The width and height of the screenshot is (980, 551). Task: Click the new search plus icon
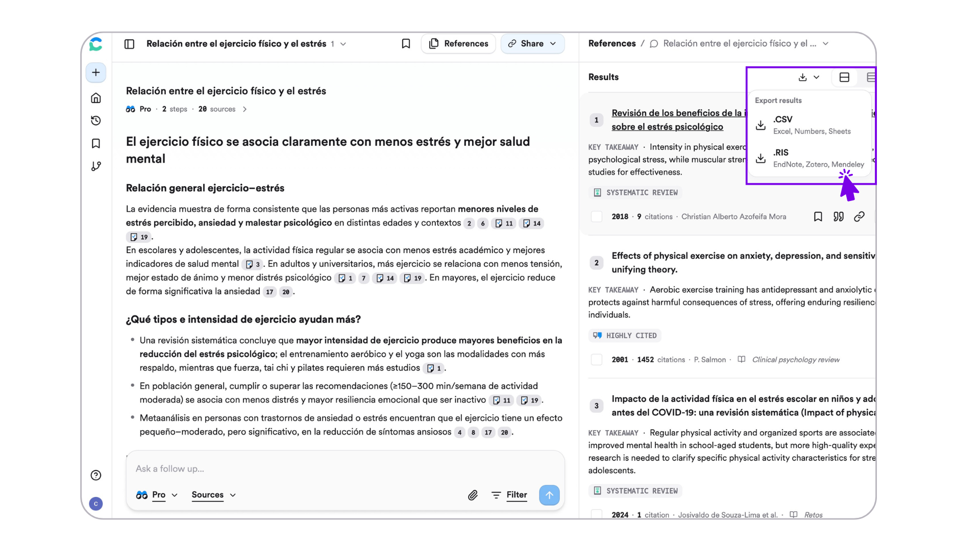click(95, 72)
